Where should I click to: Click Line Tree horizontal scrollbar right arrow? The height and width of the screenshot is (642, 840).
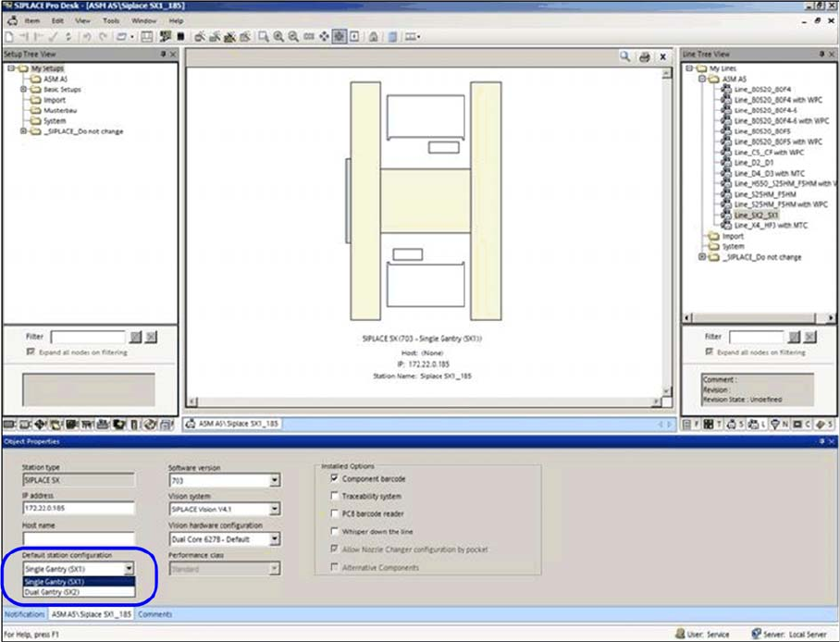tap(831, 317)
